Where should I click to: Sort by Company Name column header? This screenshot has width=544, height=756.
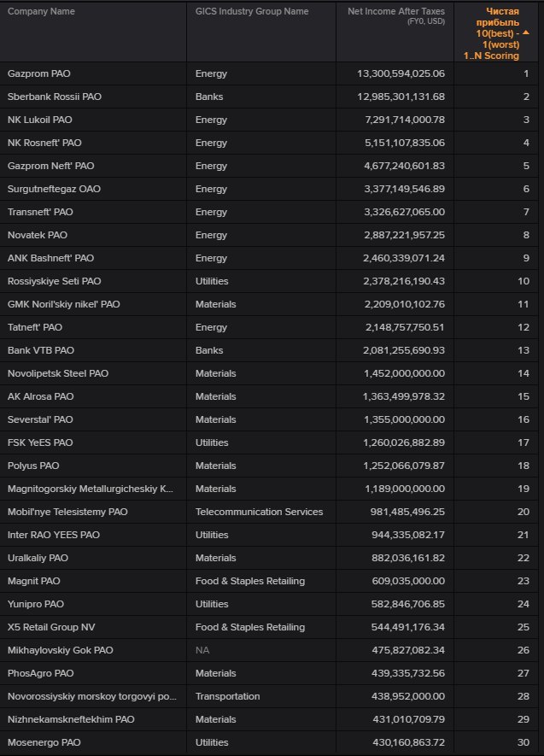pos(41,12)
